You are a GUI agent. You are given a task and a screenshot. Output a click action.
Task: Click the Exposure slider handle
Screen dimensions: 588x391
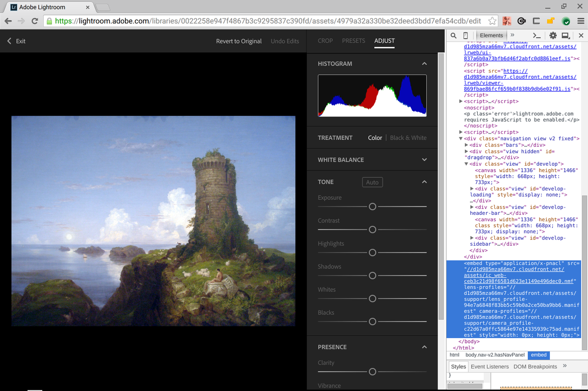pos(372,207)
